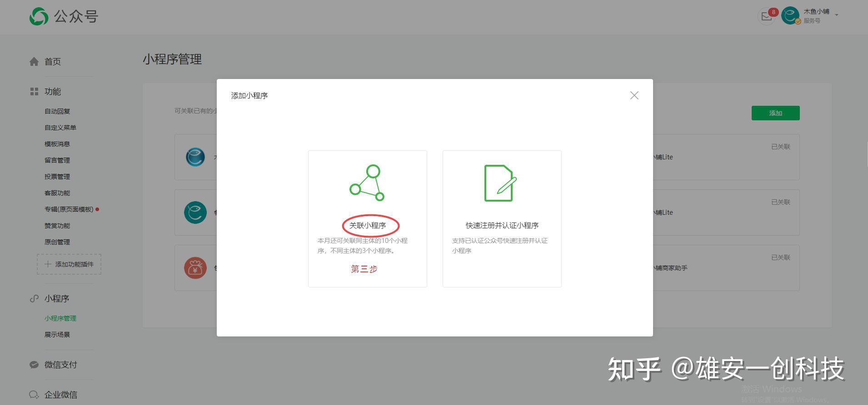Click the first blue mini-program logo

click(195, 157)
